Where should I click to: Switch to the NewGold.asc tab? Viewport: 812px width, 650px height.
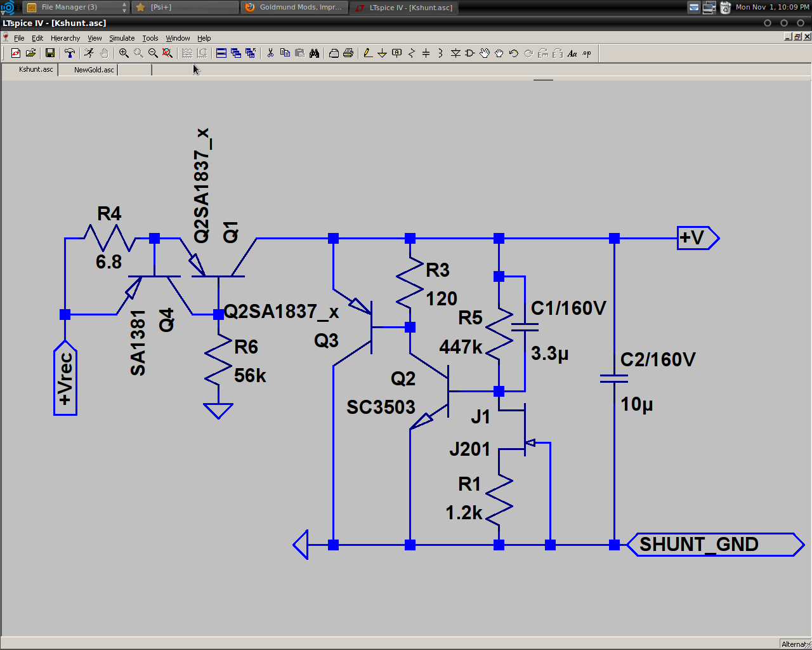point(94,70)
